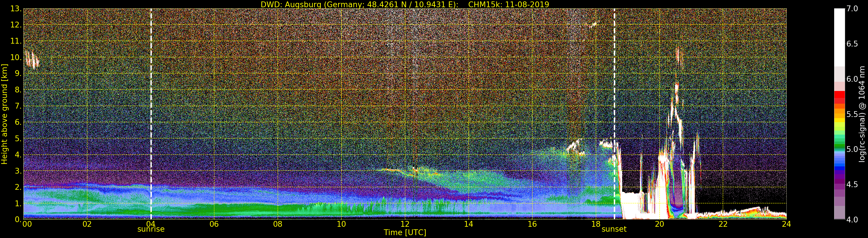Click the height tick label '10.'

pos(16,57)
